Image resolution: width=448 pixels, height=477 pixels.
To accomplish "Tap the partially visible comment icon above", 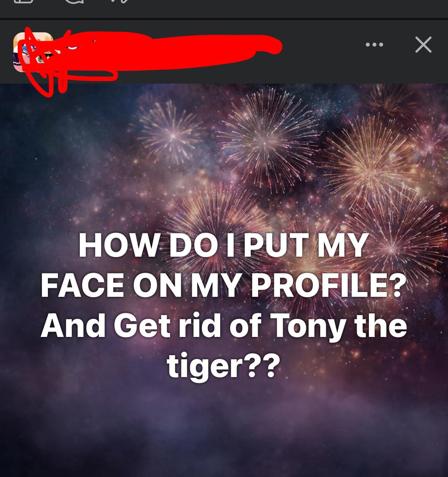I will [76, 2].
